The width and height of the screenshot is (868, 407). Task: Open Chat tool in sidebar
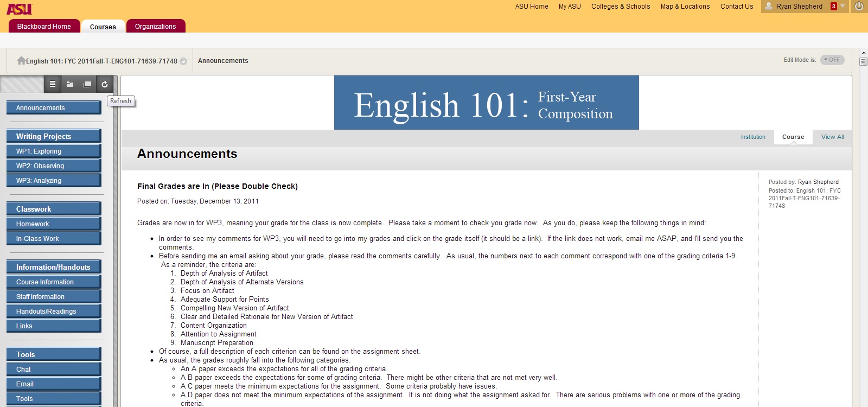click(x=54, y=369)
